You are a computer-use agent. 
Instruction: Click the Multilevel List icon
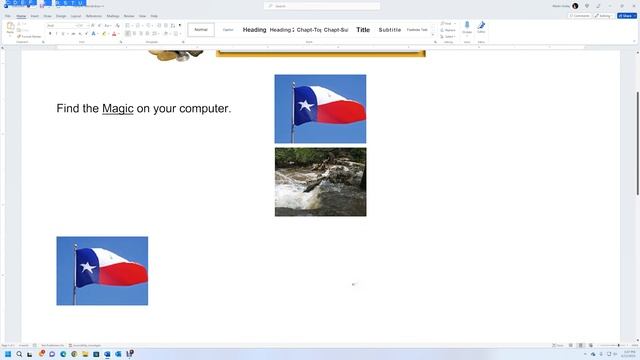click(x=149, y=25)
